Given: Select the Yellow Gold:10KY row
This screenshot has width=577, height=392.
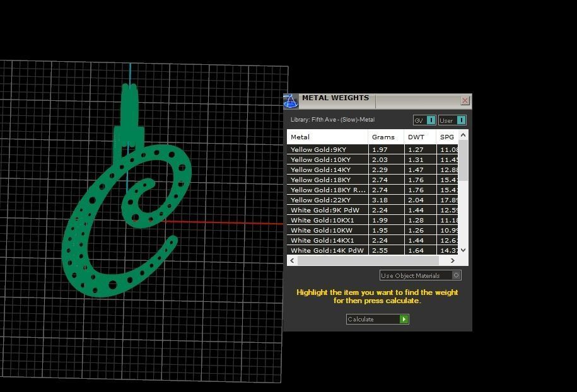Looking at the screenshot, I should click(x=373, y=159).
